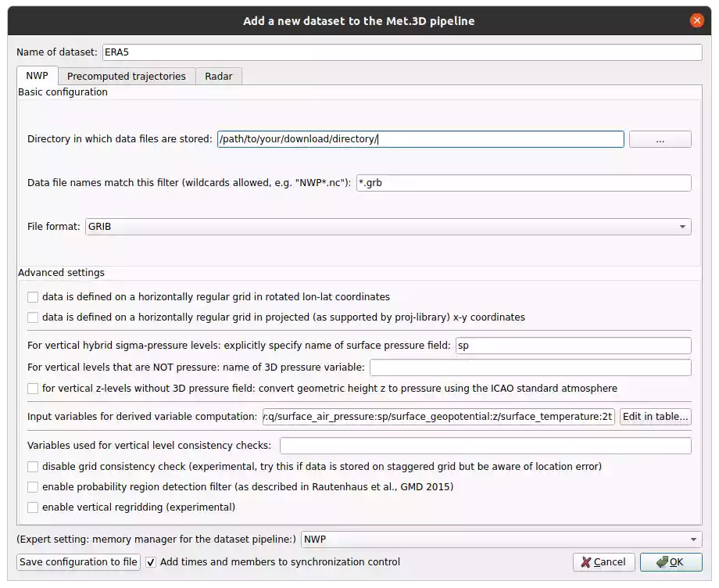Viewport: 719px width, 588px height.
Task: Click the surface pressure field name input with sp
Action: (573, 346)
